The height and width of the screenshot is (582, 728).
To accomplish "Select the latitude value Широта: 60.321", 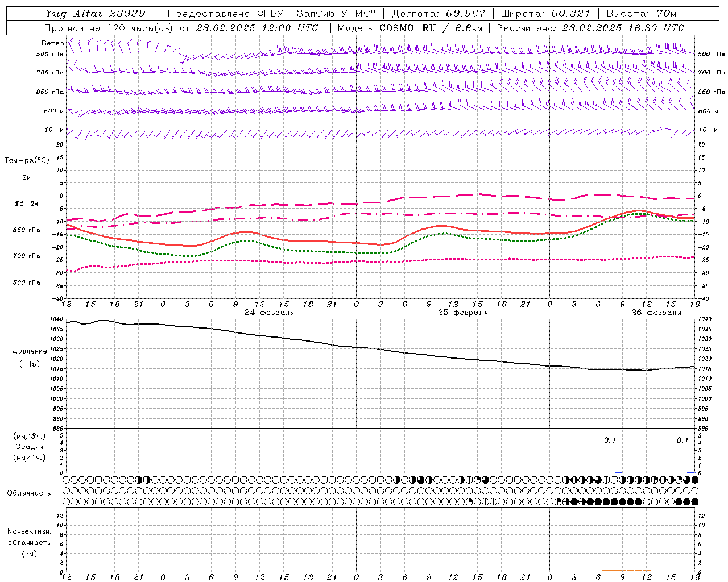I will tap(545, 14).
